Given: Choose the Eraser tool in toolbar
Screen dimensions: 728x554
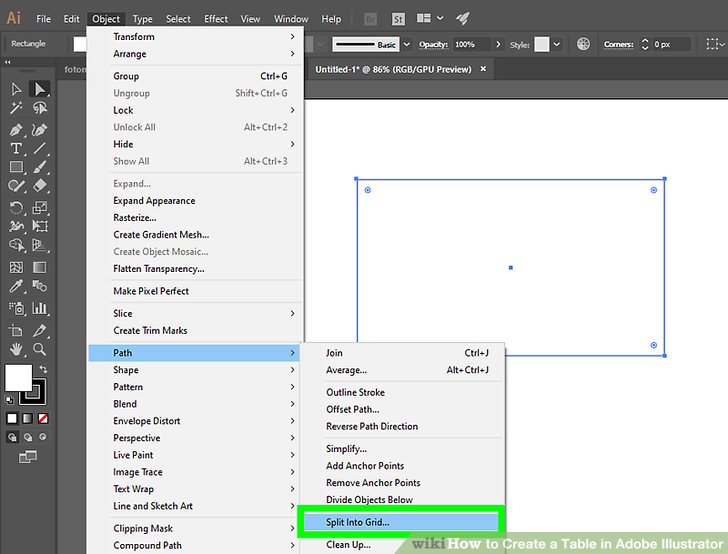Looking at the screenshot, I should tap(40, 186).
